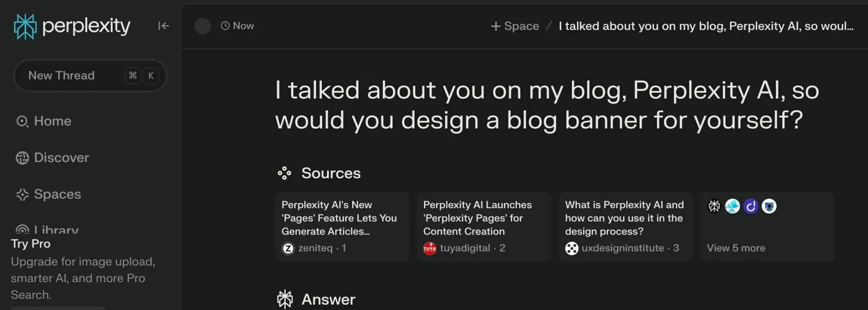Screen dimensions: 868x310
Task: Click the Perplexity favicon in more sources
Action: coord(714,206)
